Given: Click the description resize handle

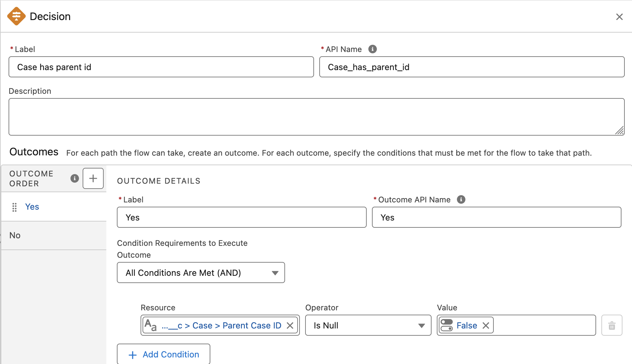Looking at the screenshot, I should [x=619, y=131].
